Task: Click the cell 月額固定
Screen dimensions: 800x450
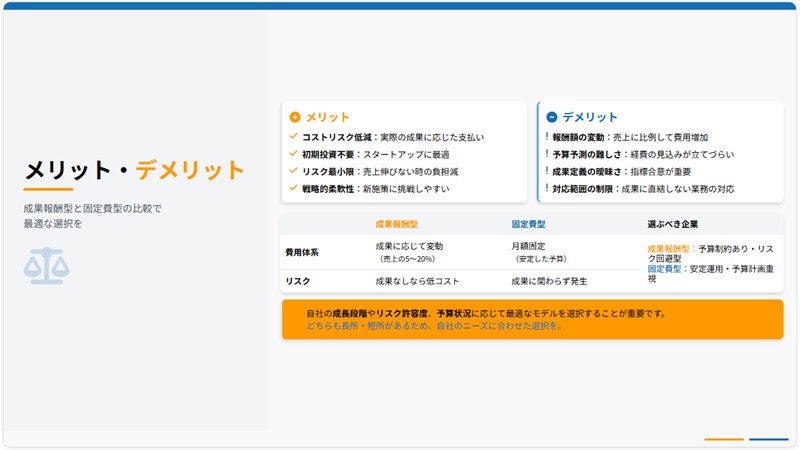Action: (529, 246)
